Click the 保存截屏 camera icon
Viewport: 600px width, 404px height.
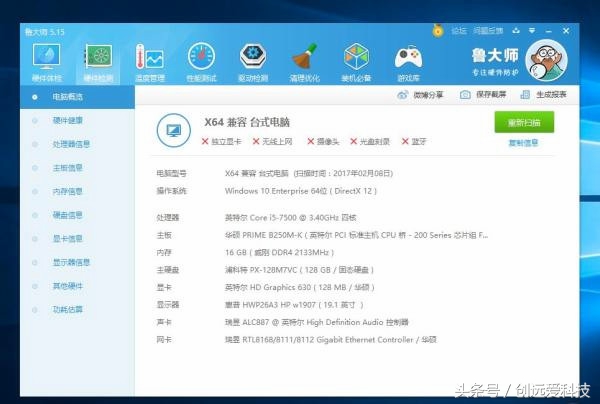pos(465,94)
